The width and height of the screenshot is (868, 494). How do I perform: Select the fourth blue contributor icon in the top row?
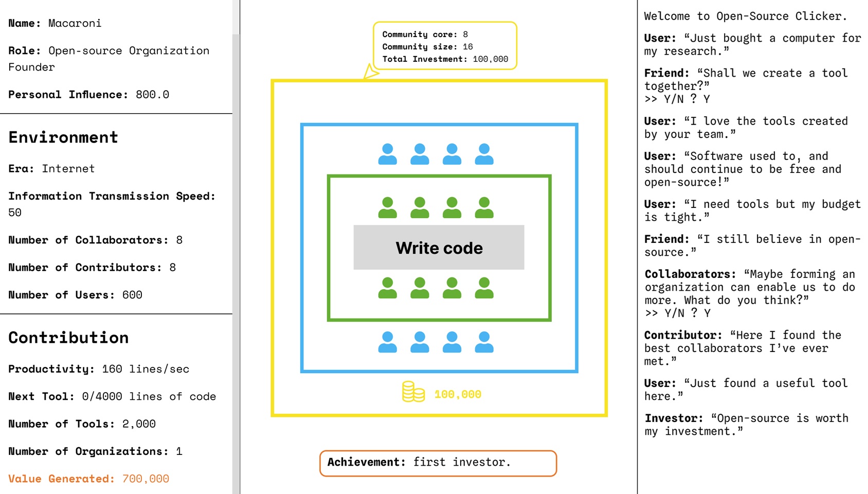(484, 154)
